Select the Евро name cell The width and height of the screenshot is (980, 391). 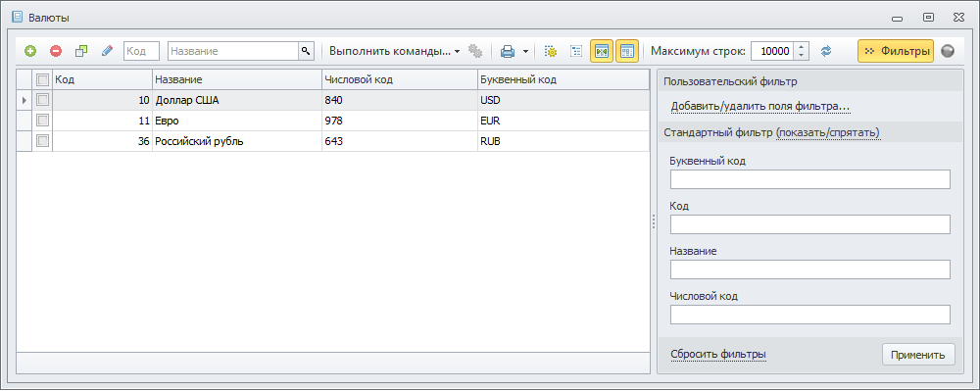(237, 121)
